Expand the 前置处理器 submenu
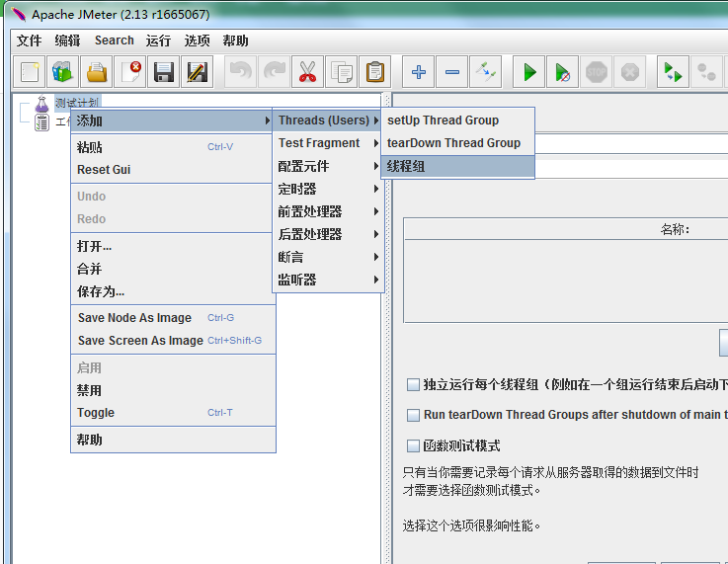 (328, 211)
